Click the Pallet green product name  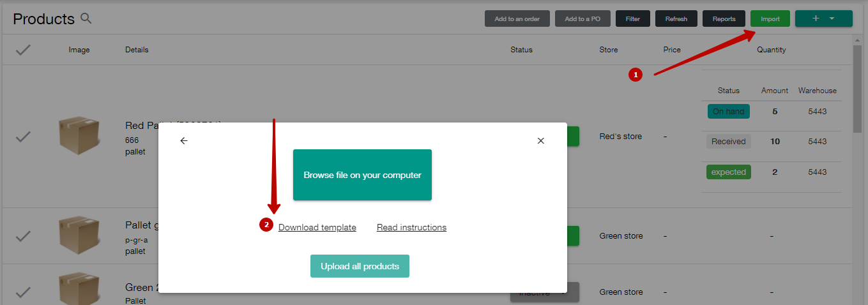pos(142,225)
